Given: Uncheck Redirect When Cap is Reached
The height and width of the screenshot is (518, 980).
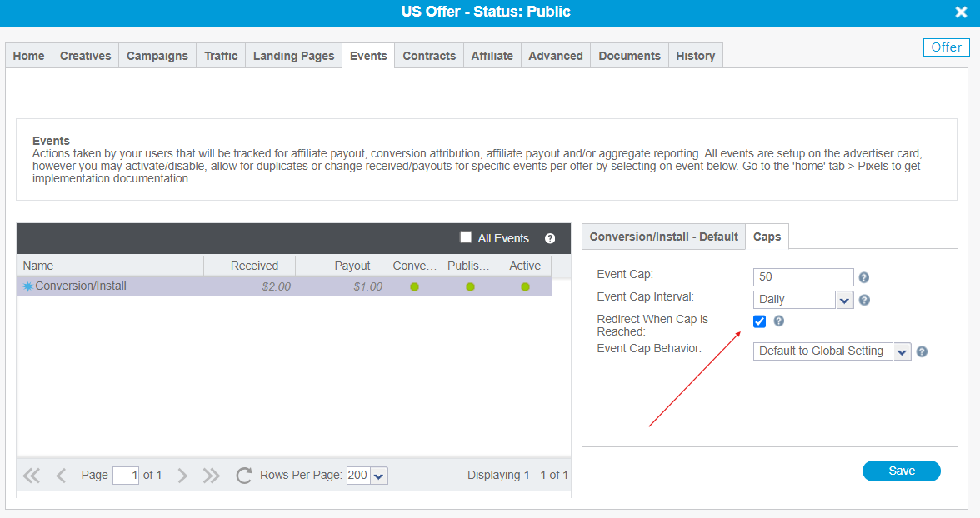Looking at the screenshot, I should [x=759, y=321].
